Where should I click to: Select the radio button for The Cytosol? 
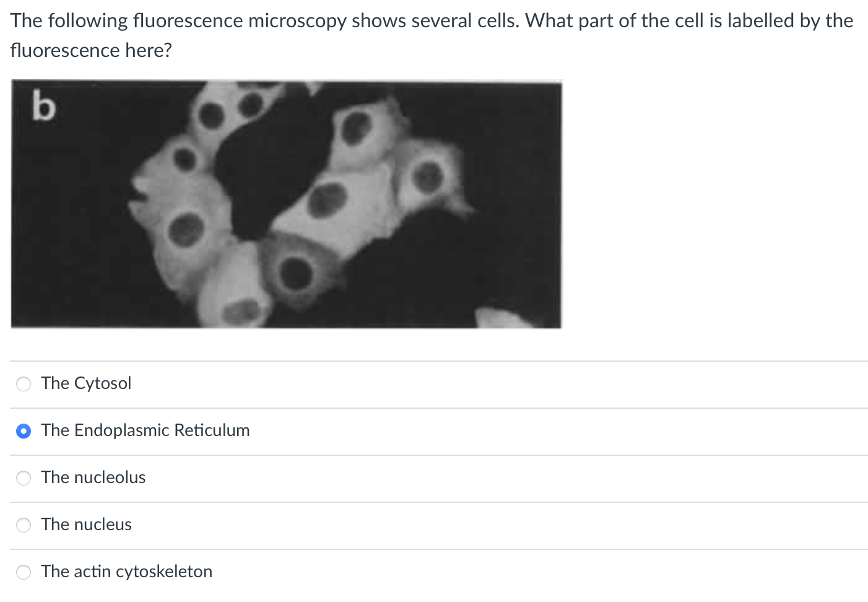(24, 384)
